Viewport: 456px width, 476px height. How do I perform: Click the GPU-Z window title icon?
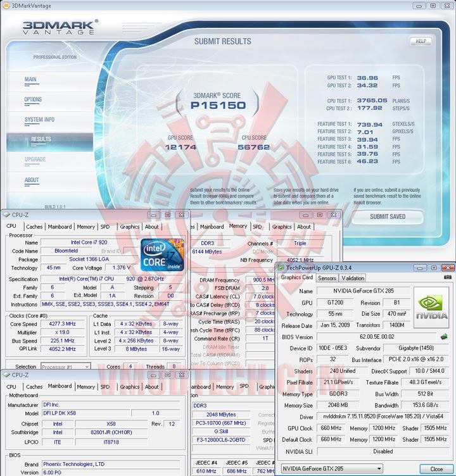tap(281, 268)
